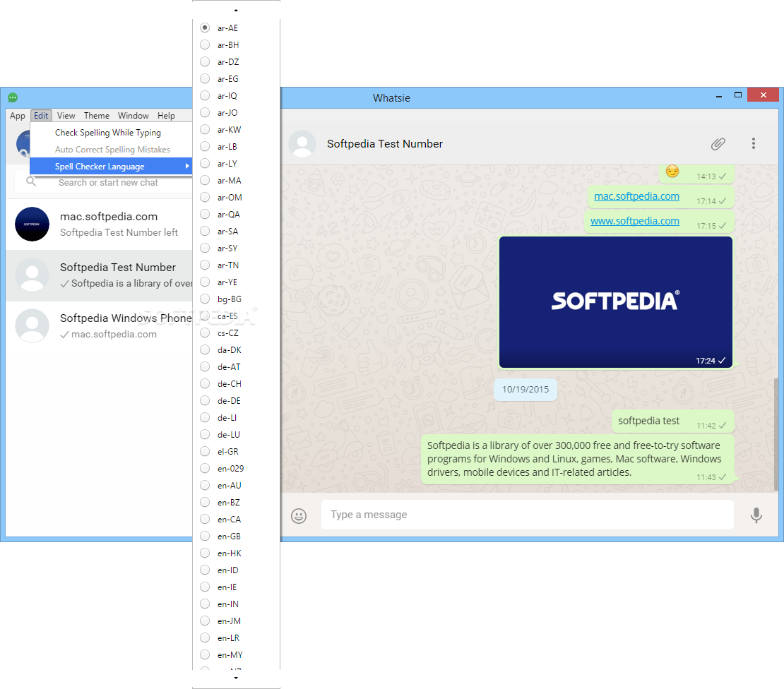This screenshot has height=689, width=784.
Task: Open the Softpedia Windows Phone conversation
Action: pyautogui.click(x=99, y=325)
